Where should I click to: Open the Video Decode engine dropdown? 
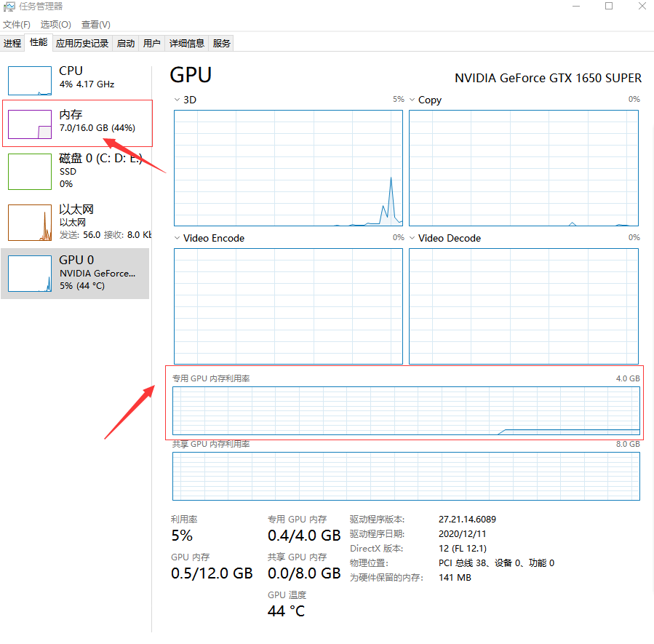[x=412, y=238]
